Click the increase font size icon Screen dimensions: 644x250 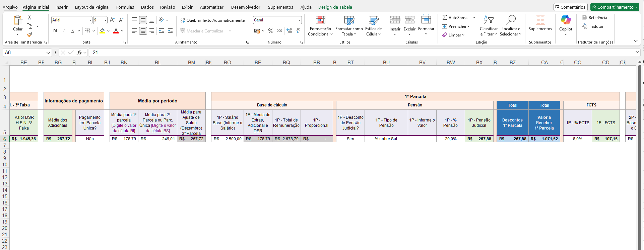112,20
